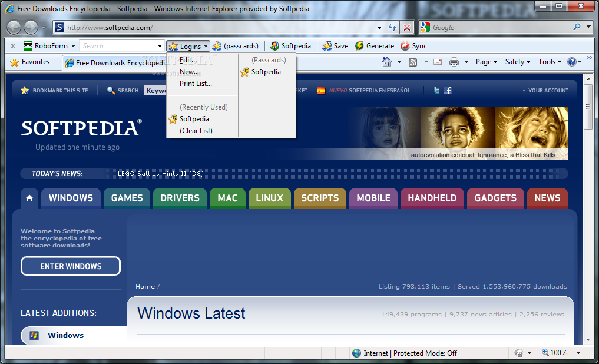Image resolution: width=599 pixels, height=364 pixels.
Task: Click the Home breadcrumb link
Action: (x=145, y=286)
